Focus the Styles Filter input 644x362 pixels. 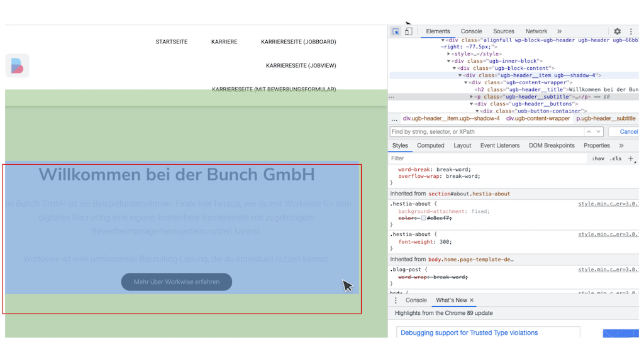click(x=488, y=158)
